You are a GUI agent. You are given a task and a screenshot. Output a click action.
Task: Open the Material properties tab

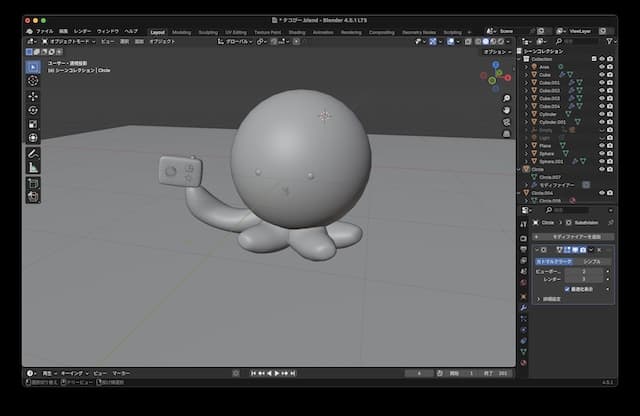pos(524,363)
